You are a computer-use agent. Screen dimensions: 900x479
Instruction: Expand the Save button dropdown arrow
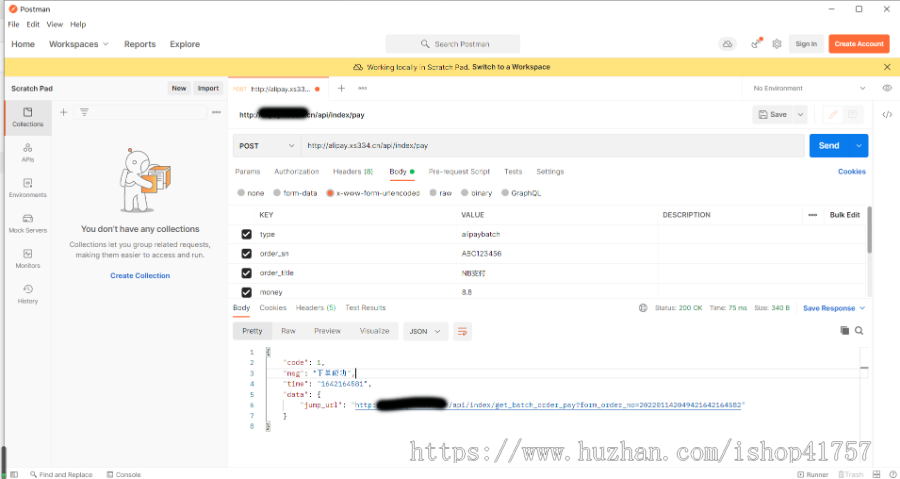coord(800,115)
